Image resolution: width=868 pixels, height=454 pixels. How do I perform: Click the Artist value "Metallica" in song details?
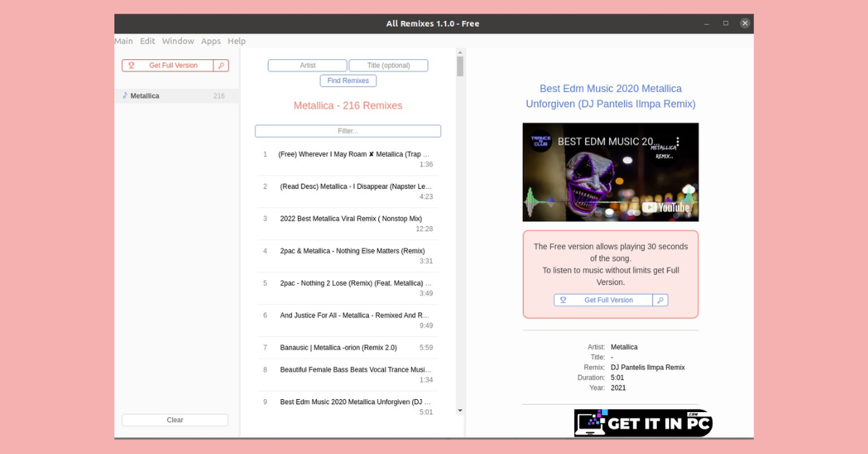pyautogui.click(x=624, y=347)
